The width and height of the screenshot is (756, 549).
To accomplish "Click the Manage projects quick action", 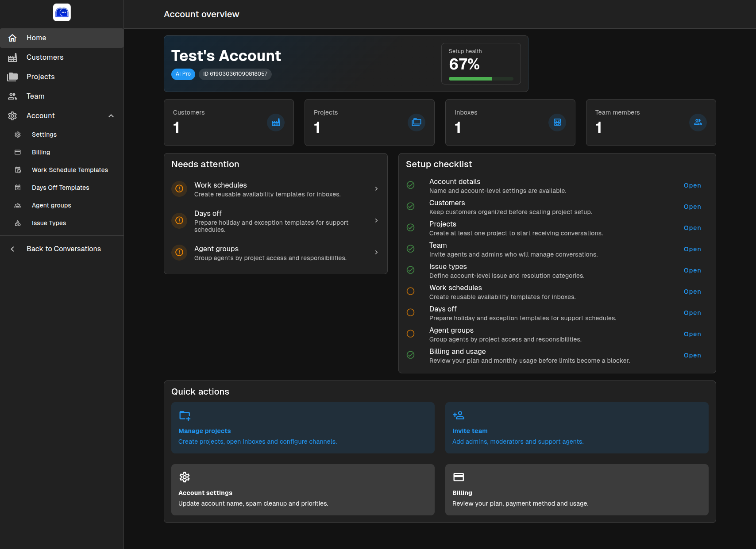I will [x=303, y=428].
